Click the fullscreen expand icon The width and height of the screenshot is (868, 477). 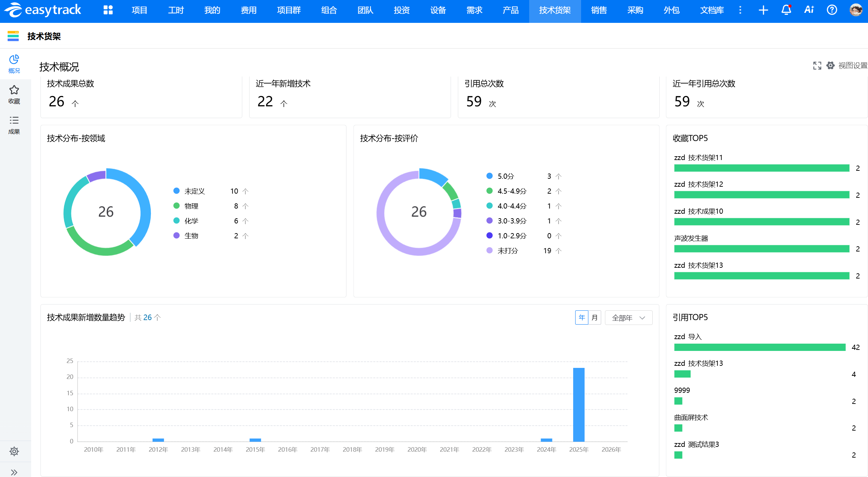pos(817,65)
